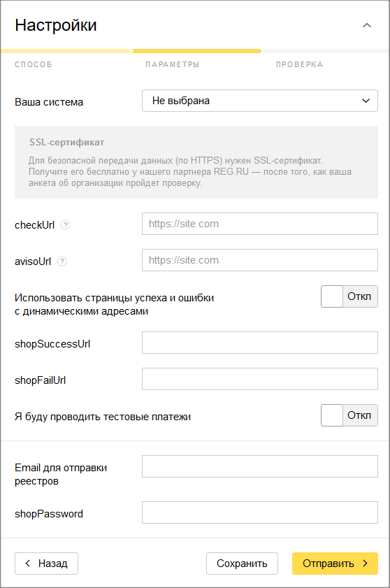Select the Параметры step tab

(172, 64)
